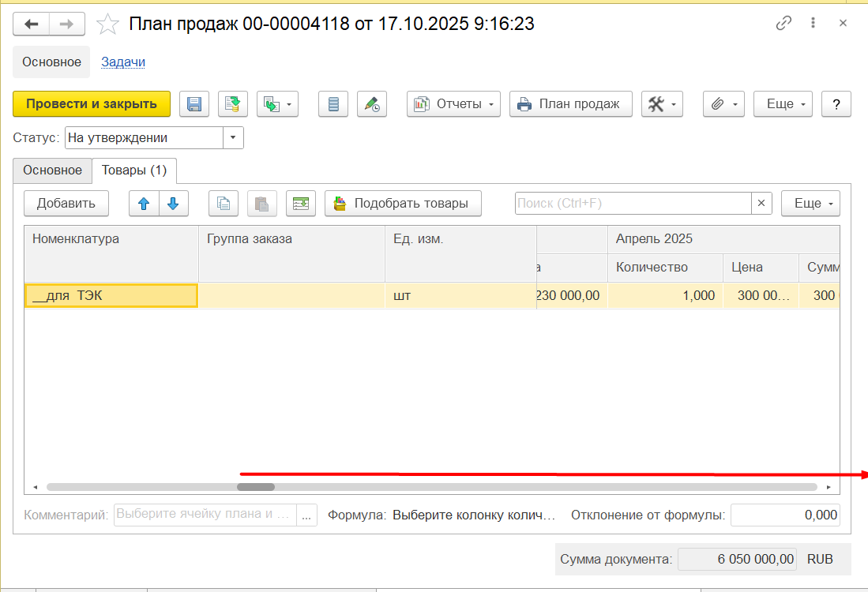The image size is (868, 592).
Task: Add document to favorites star
Action: [107, 24]
